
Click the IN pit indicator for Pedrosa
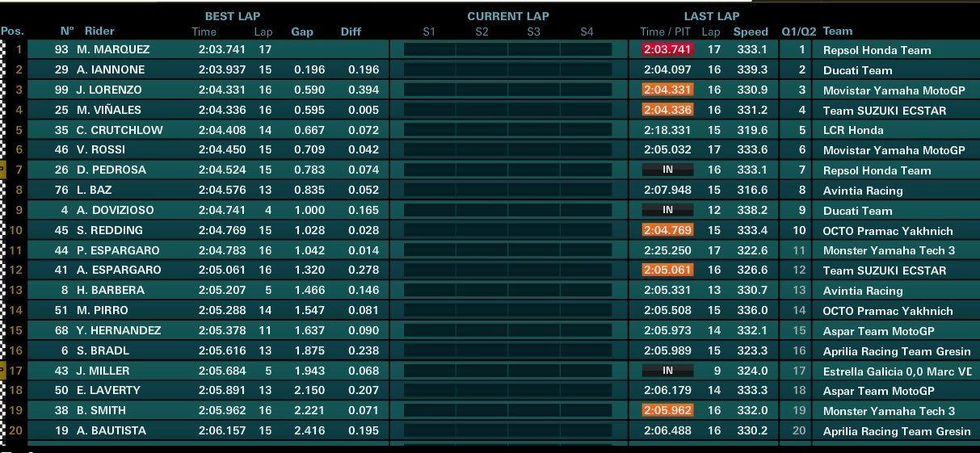tap(668, 170)
